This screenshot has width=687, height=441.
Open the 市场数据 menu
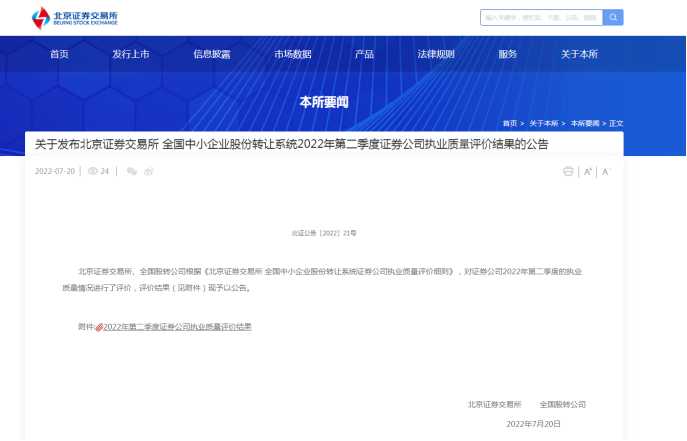(293, 54)
